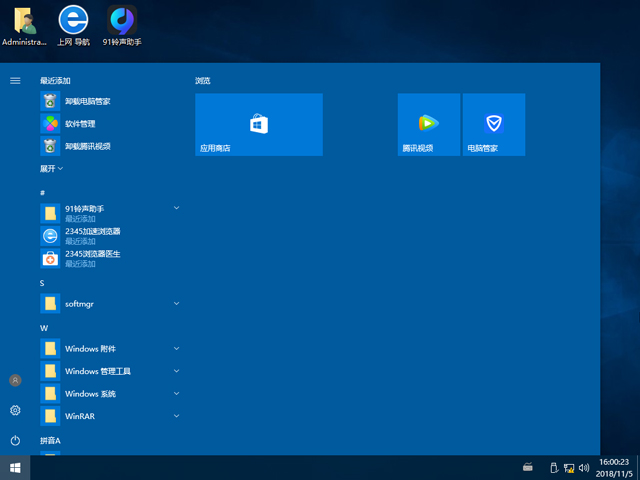This screenshot has height=480, width=640.
Task: Open the 电脑管家 tile
Action: (x=493, y=124)
